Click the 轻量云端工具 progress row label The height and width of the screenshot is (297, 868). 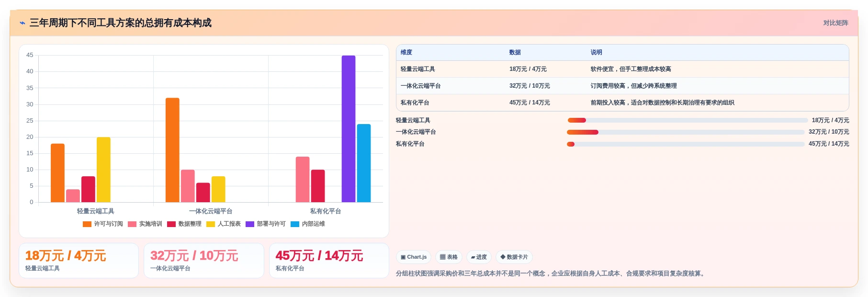click(413, 120)
